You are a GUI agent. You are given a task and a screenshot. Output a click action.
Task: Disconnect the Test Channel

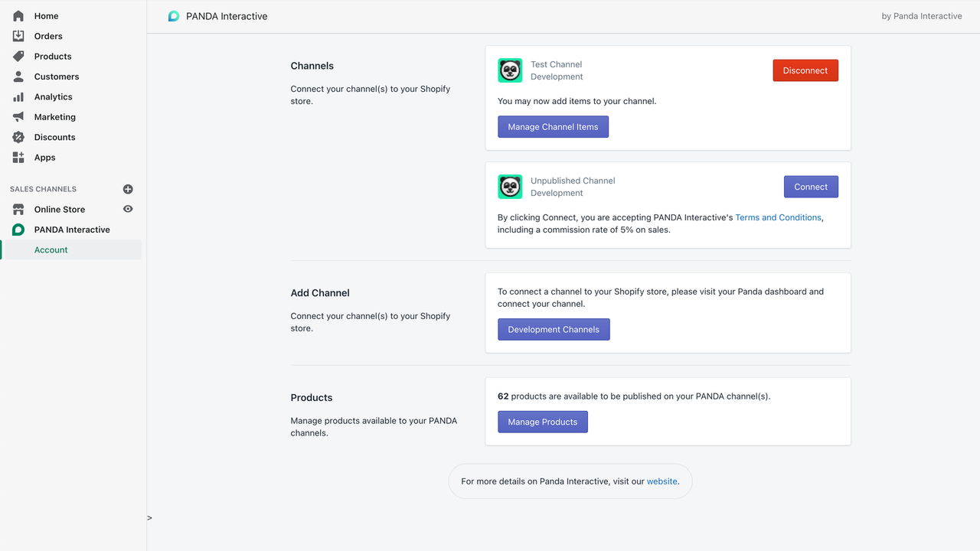click(x=805, y=70)
